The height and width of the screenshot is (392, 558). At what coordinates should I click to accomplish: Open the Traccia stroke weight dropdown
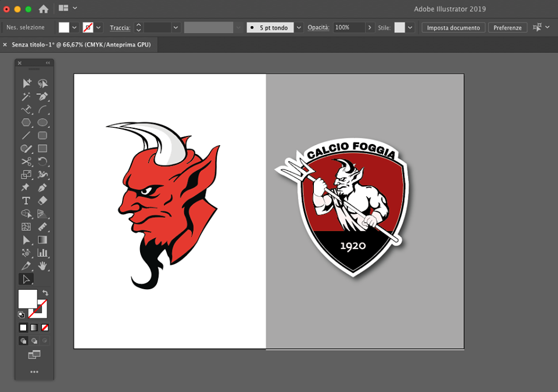tap(176, 27)
